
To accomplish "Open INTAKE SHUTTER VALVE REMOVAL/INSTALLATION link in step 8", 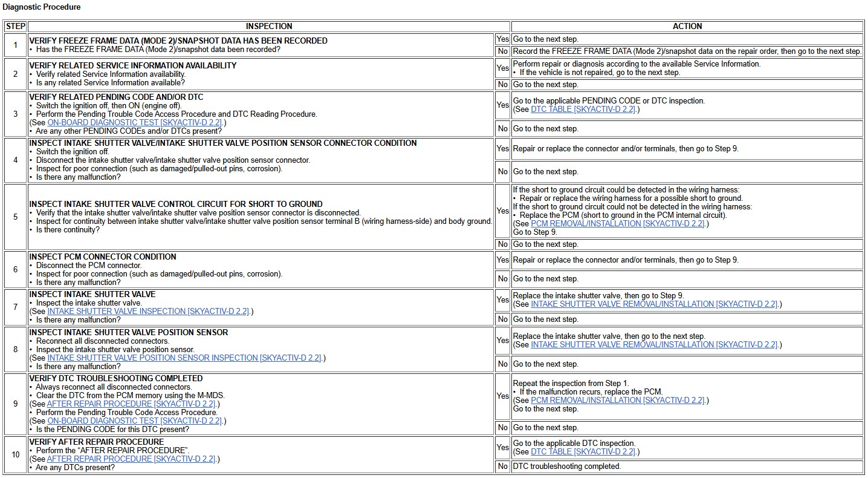I will (x=654, y=344).
